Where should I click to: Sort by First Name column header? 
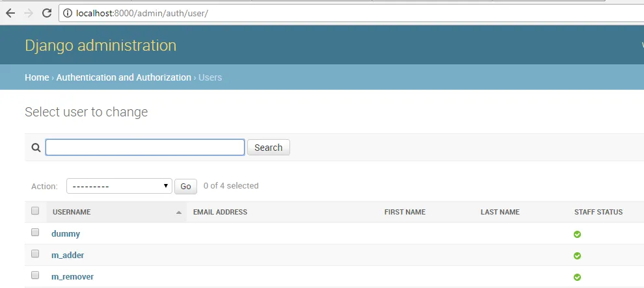[x=405, y=212]
